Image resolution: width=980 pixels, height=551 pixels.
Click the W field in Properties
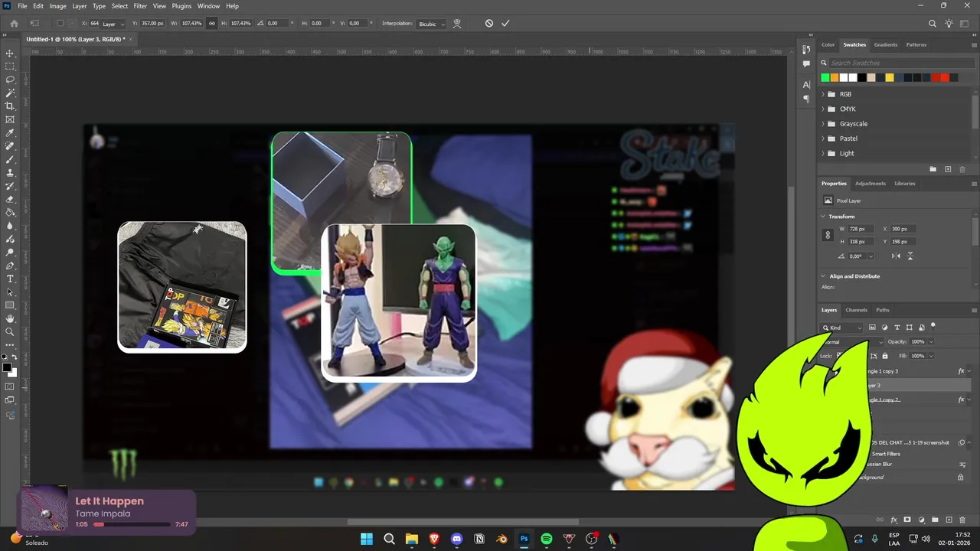(861, 229)
